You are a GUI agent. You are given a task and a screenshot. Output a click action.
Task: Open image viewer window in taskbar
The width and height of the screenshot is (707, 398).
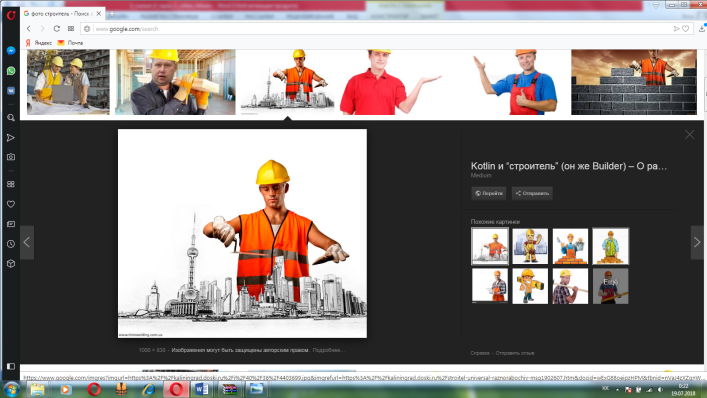click(x=257, y=389)
